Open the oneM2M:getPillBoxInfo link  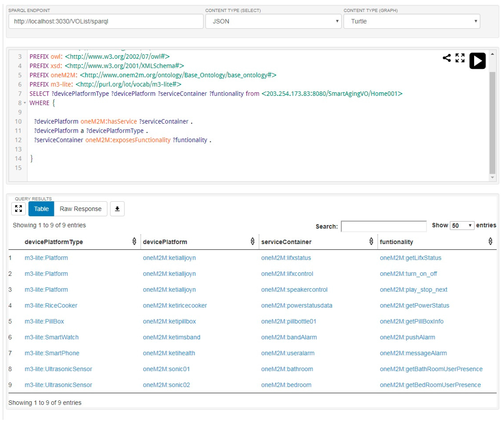[411, 321]
